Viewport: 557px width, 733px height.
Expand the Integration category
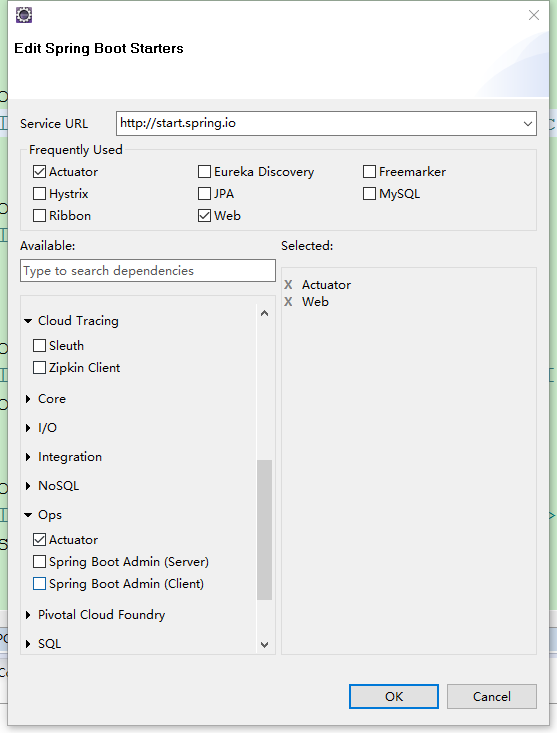point(28,457)
